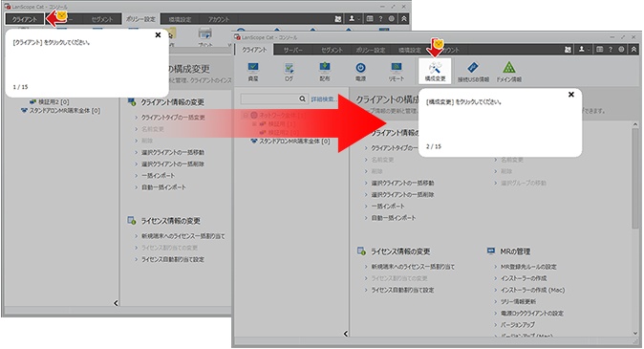
Task: Open user account dropdown in front window
Action: [x=584, y=50]
